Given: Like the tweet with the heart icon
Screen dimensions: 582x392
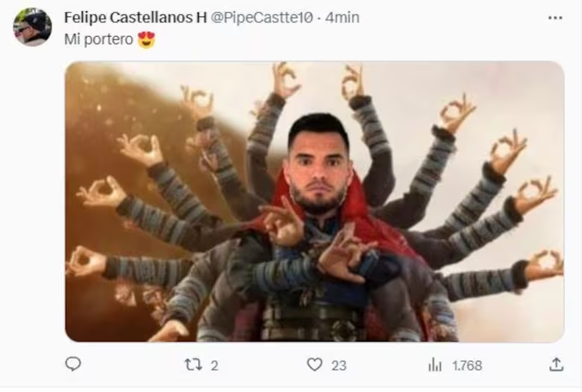Looking at the screenshot, I should 315,365.
